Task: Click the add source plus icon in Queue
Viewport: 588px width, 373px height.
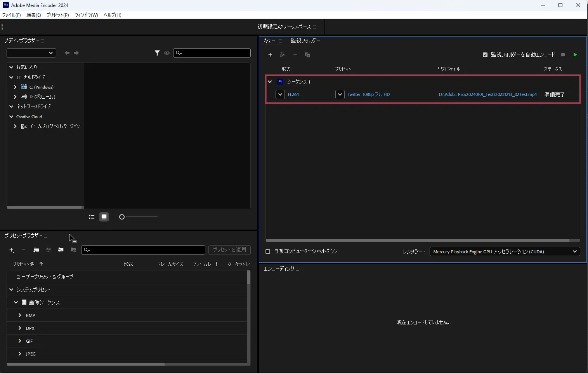Action: 270,55
